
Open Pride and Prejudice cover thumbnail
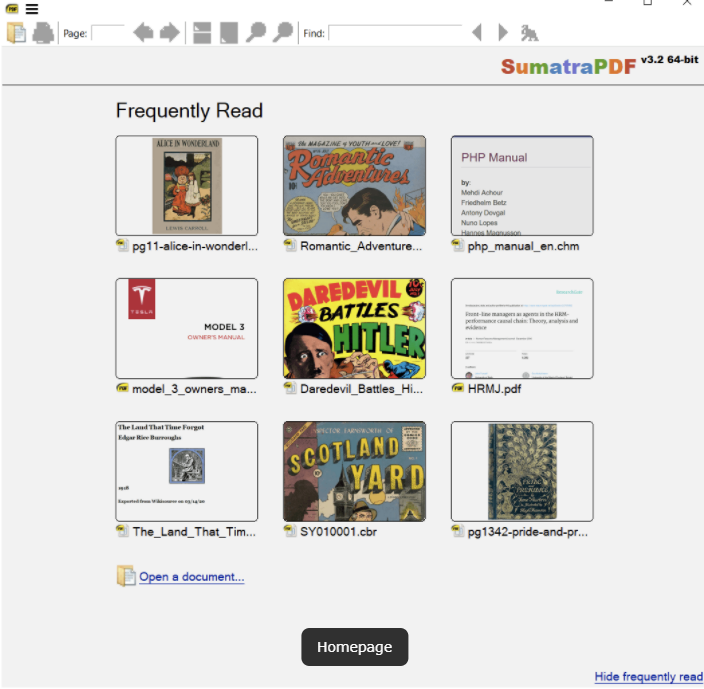coord(522,471)
